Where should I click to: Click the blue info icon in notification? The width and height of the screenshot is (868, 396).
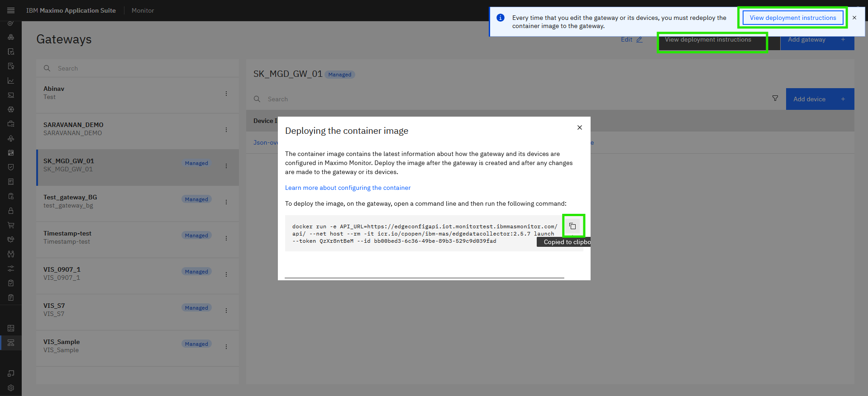501,18
